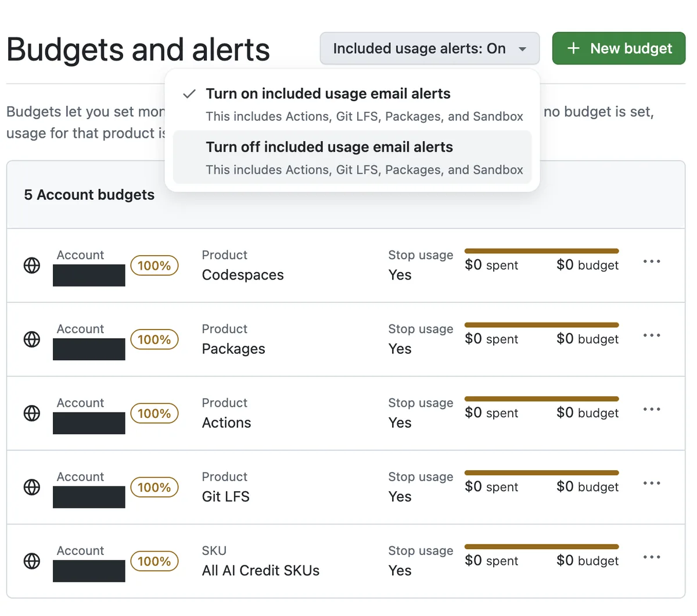This screenshot has width=697, height=616.
Task: Click plus icon on New budget button
Action: click(x=573, y=48)
